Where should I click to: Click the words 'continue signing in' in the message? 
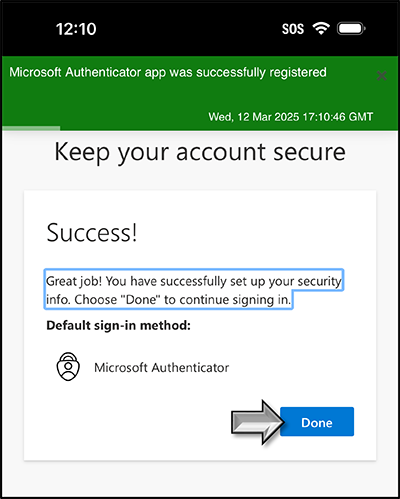click(228, 300)
